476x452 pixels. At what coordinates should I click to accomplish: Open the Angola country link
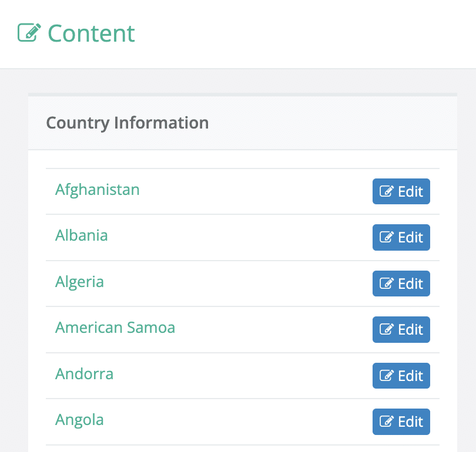(x=79, y=420)
